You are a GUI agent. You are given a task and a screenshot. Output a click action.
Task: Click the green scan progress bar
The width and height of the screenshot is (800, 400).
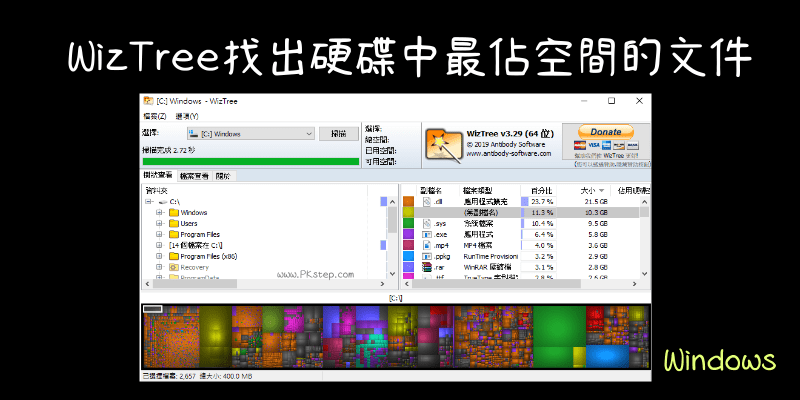coord(250,161)
